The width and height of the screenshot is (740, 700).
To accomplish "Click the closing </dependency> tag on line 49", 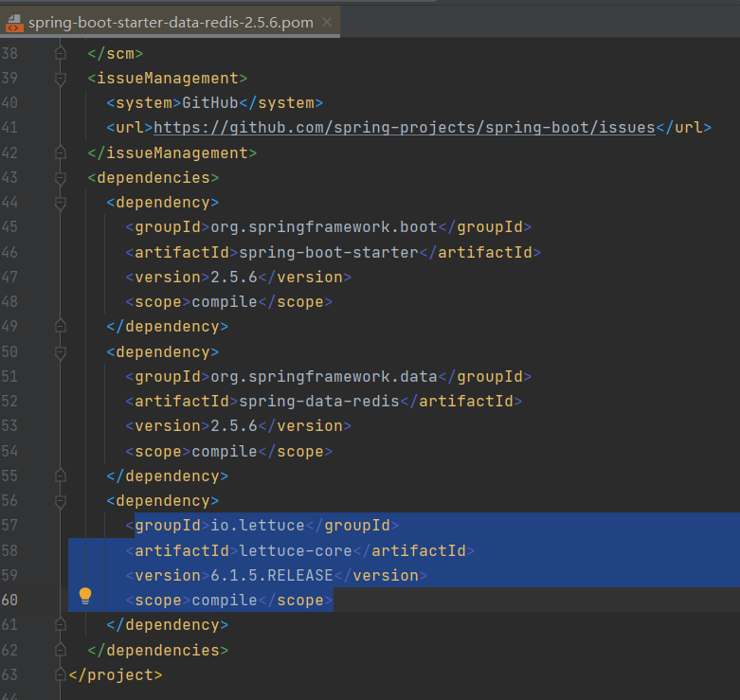I will [167, 327].
